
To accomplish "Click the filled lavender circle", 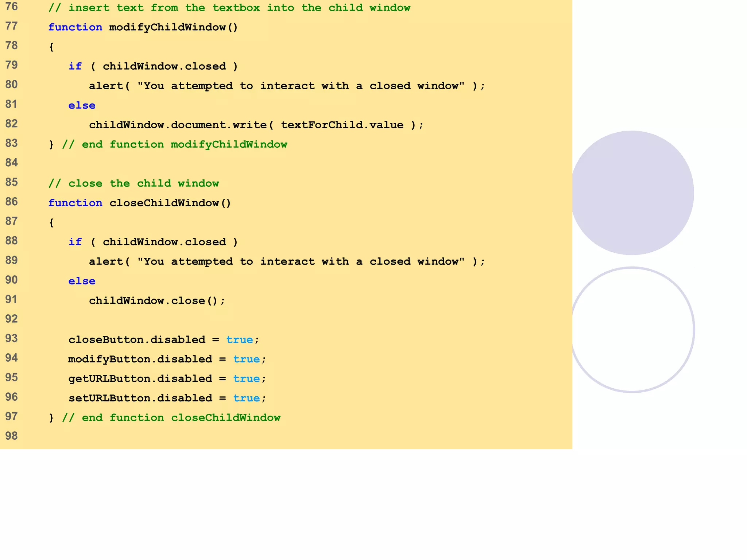I will [632, 193].
